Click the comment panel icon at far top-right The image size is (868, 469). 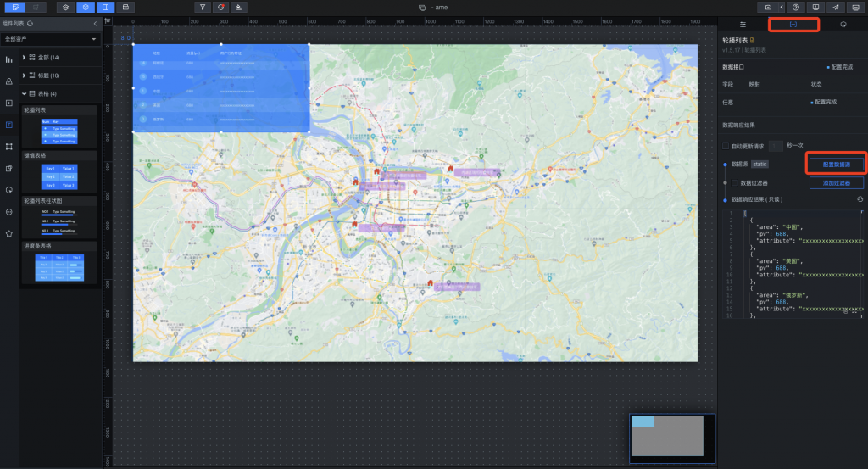(x=855, y=7)
